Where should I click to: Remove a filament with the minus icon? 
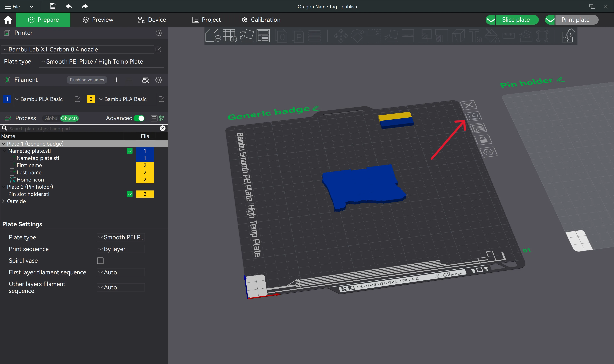(129, 80)
